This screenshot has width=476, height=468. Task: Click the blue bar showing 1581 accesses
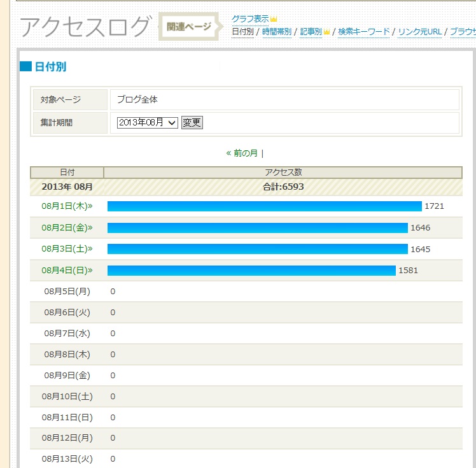point(251,271)
